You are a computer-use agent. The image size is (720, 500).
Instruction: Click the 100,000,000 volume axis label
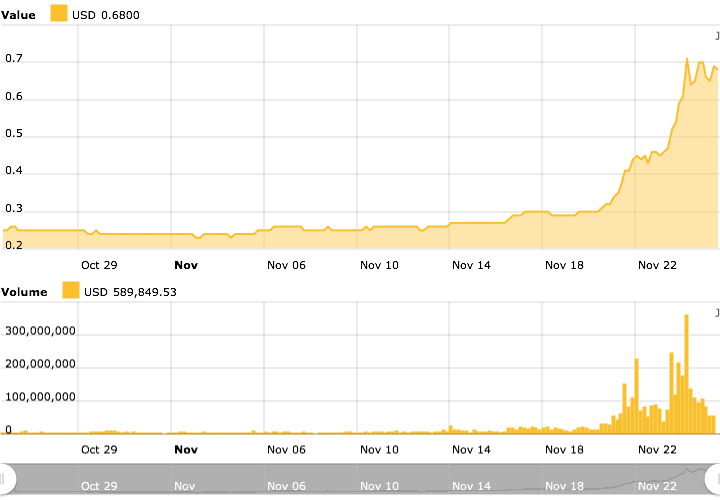point(40,397)
